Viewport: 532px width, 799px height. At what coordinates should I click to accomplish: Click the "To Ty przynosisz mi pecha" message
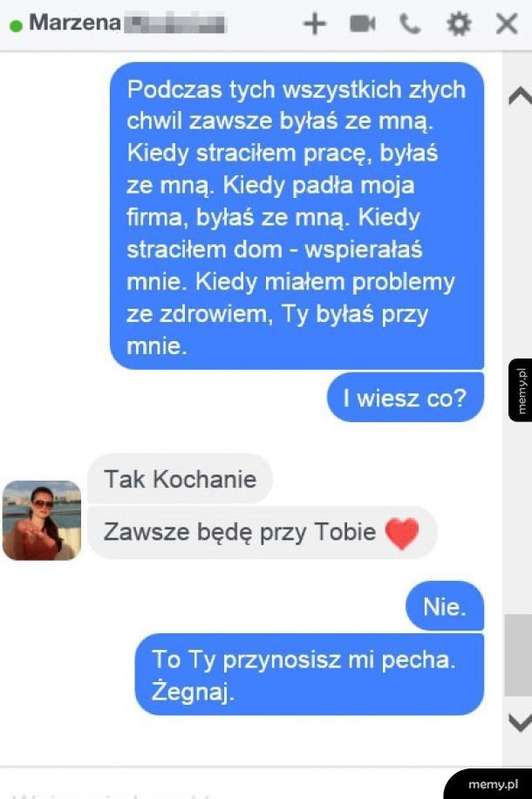click(310, 674)
